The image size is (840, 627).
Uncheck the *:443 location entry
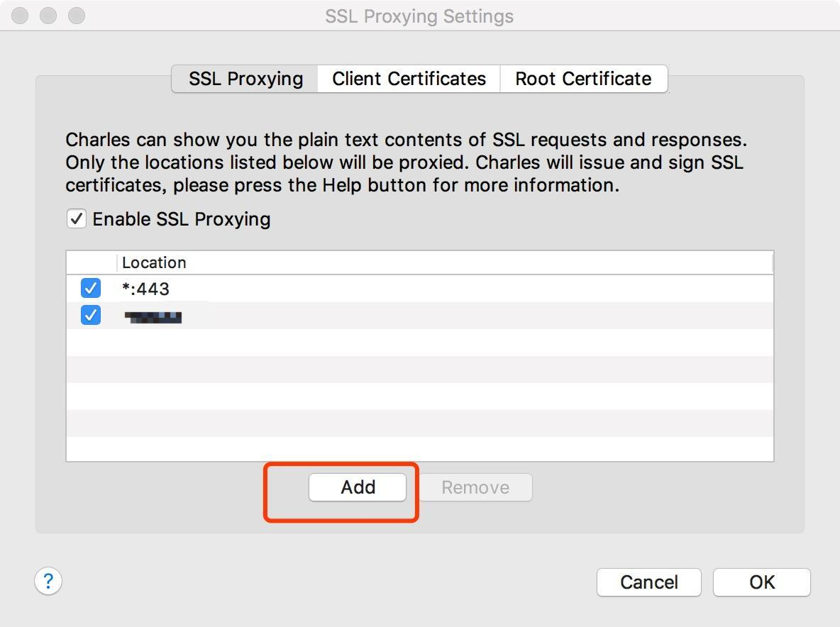(89, 288)
